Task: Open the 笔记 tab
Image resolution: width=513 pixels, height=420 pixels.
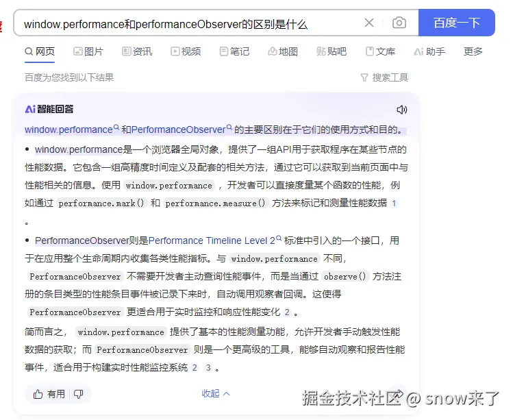Action: 234,51
